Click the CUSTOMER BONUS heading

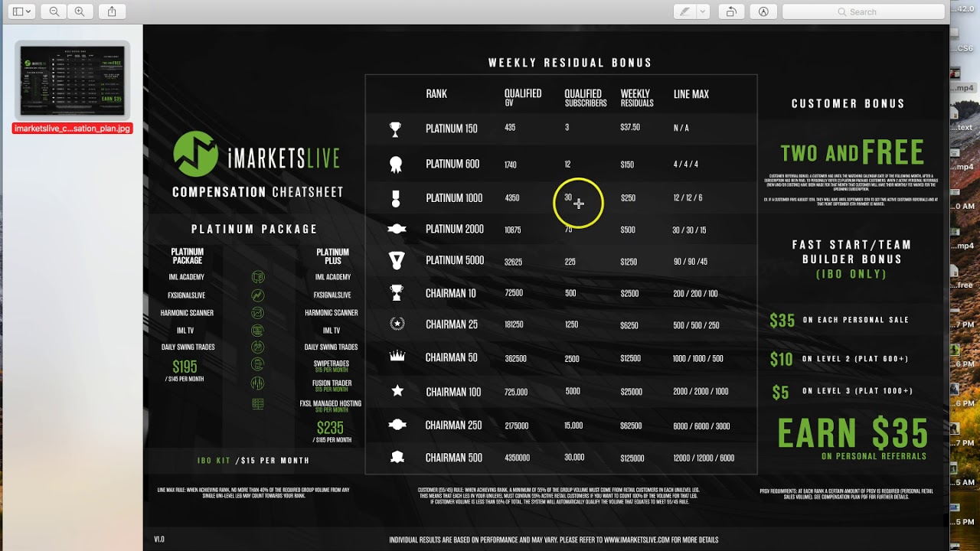[x=848, y=103]
